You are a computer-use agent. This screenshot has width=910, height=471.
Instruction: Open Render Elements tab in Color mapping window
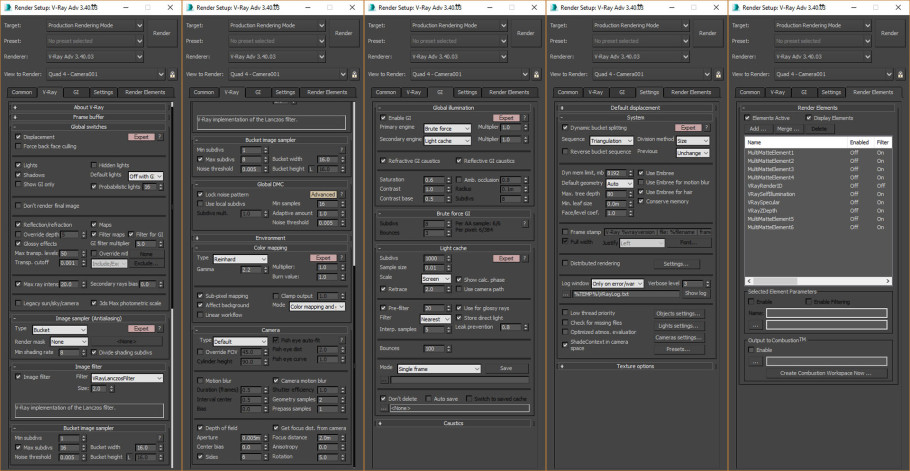pyautogui.click(x=329, y=92)
